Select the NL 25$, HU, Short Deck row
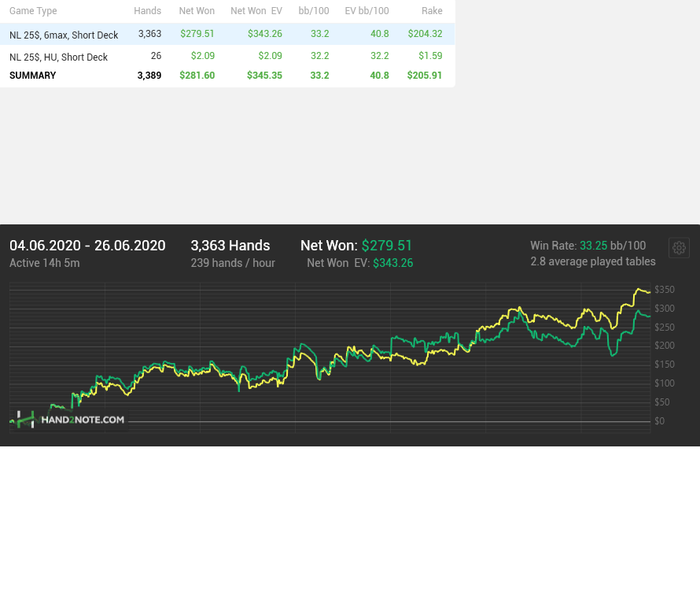 227,56
